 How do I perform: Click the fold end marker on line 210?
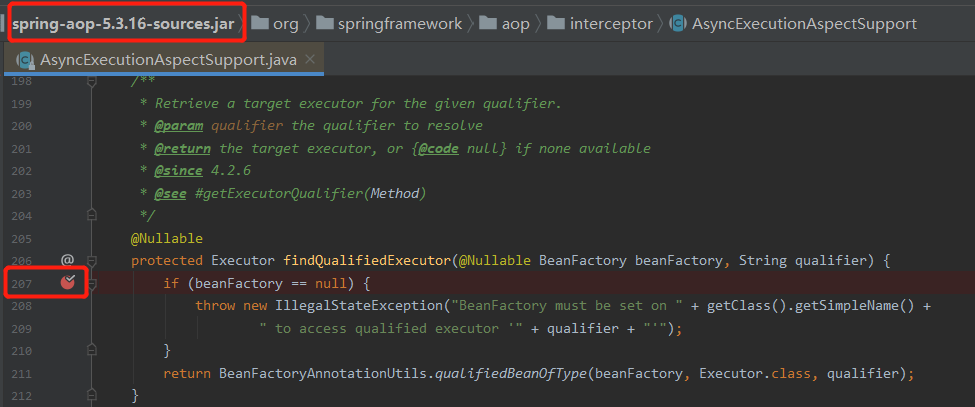click(x=91, y=350)
